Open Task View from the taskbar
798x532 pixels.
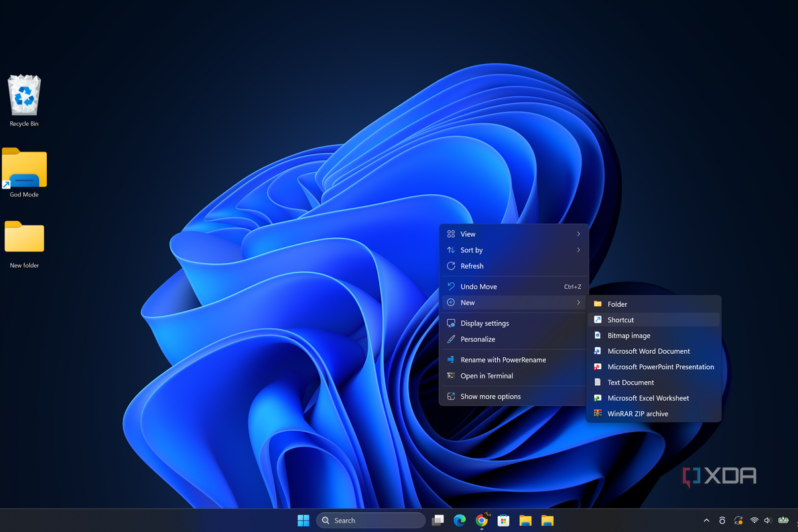point(438,521)
